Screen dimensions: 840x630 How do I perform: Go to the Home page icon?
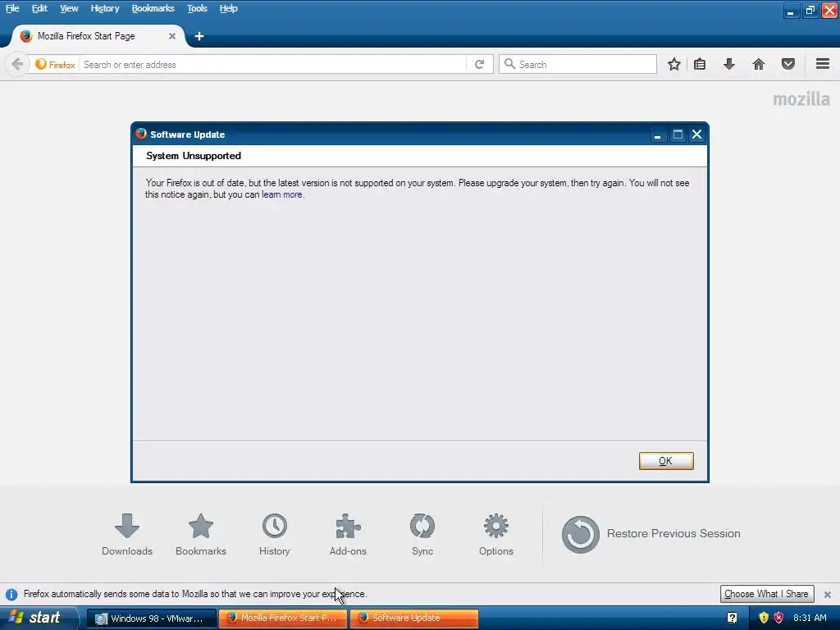(x=759, y=64)
